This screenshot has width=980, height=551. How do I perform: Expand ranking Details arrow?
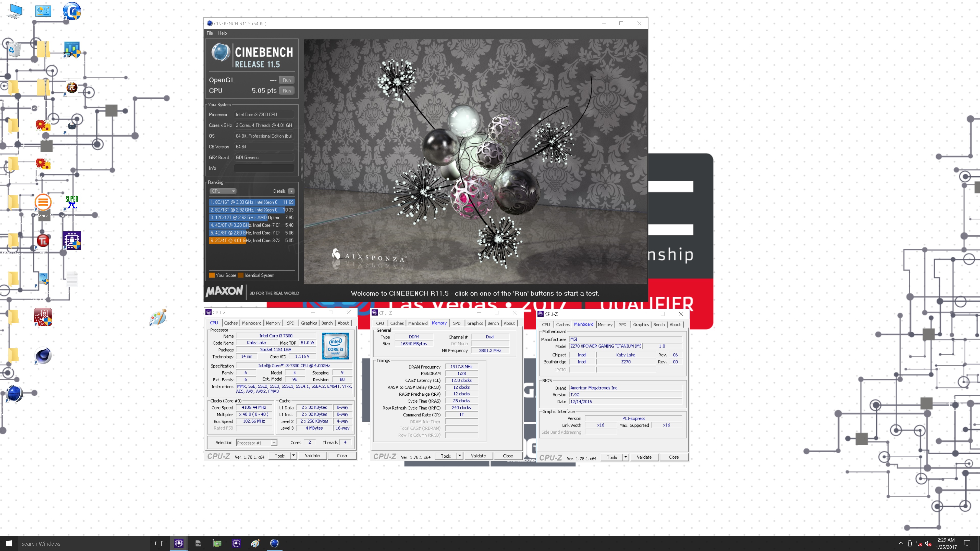(x=291, y=191)
